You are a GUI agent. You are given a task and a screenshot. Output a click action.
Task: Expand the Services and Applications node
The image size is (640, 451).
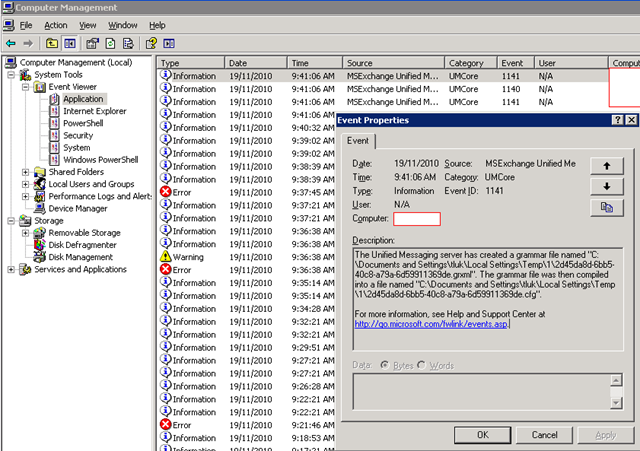click(12, 269)
